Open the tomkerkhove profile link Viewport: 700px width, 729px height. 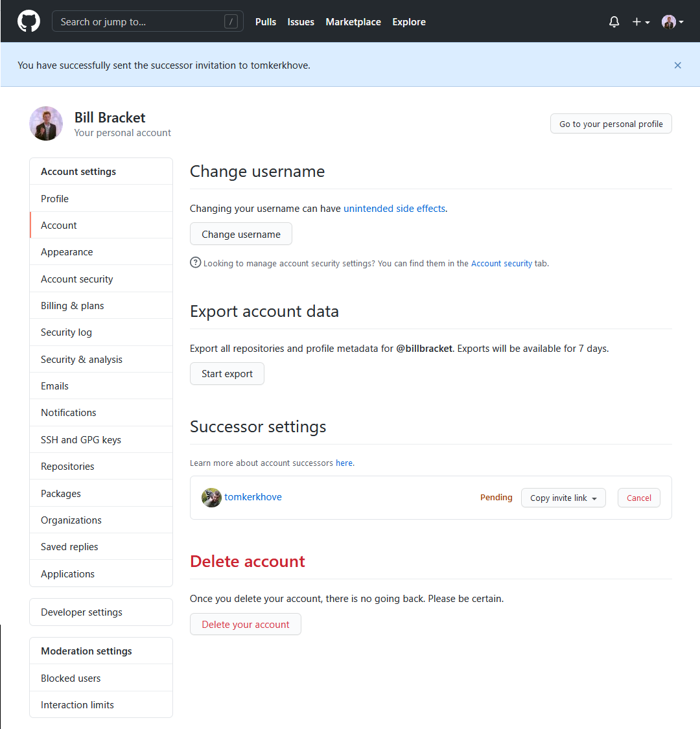coord(253,497)
